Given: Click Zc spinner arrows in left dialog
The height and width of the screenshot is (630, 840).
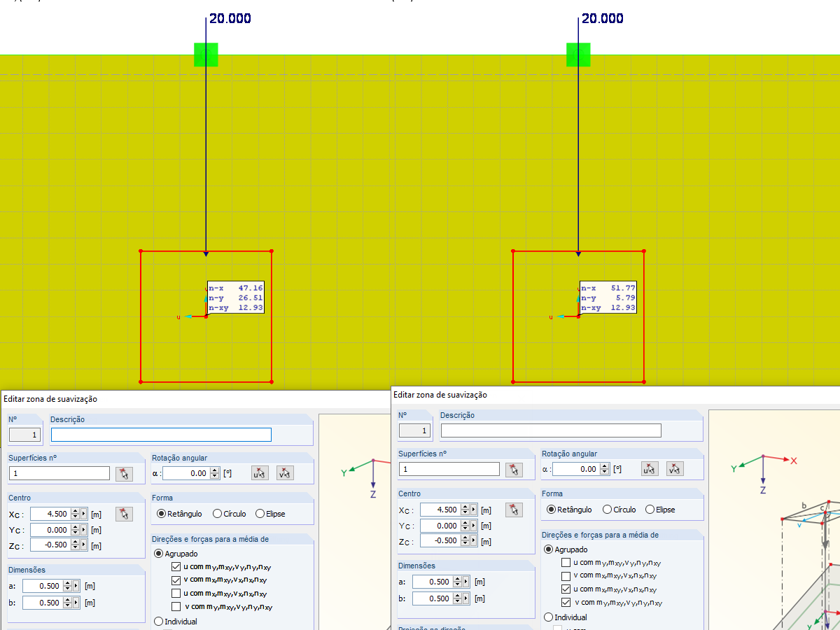Looking at the screenshot, I should [x=76, y=546].
